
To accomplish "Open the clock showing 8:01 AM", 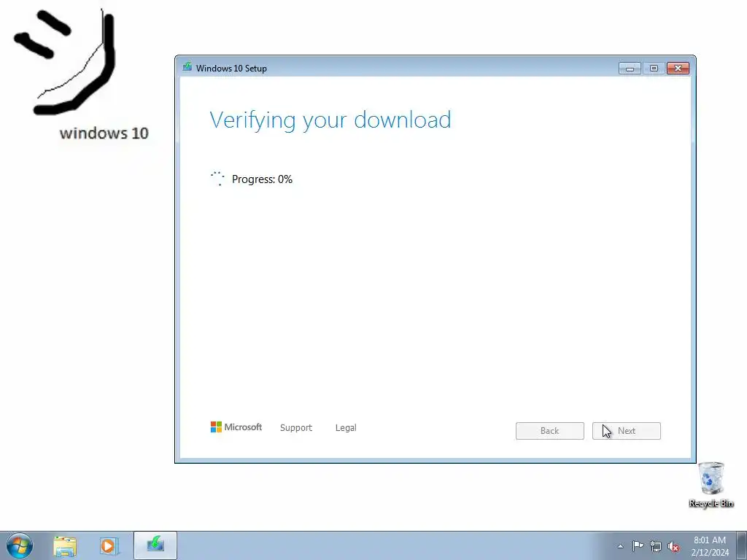I will coord(710,545).
